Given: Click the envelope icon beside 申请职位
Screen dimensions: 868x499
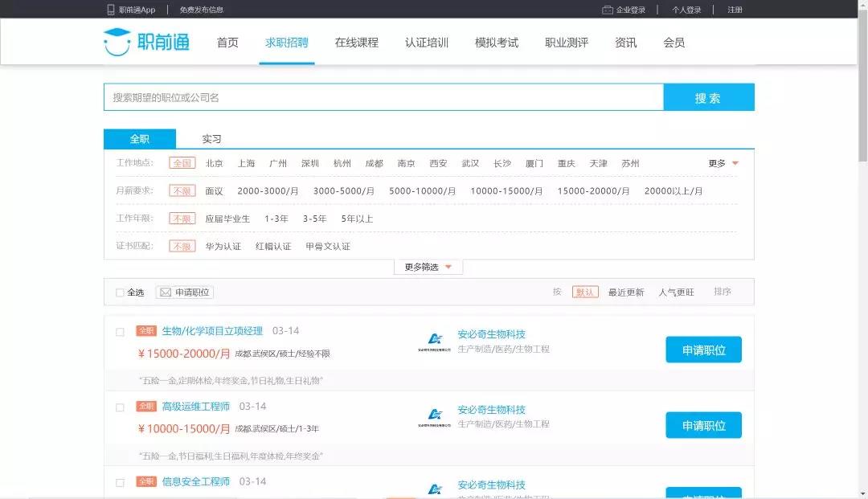Looking at the screenshot, I should pos(164,292).
